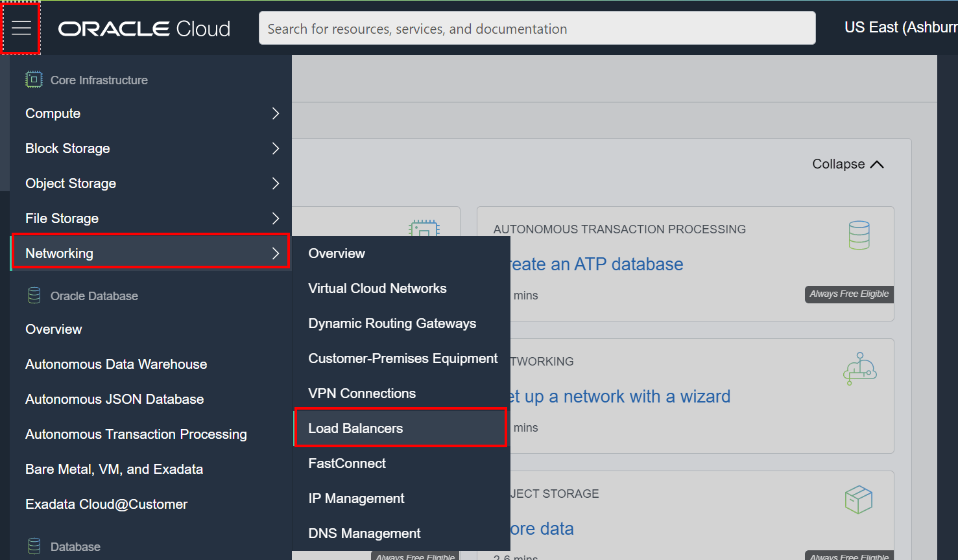
Task: Open the navigation hamburger menu
Action: tap(21, 27)
